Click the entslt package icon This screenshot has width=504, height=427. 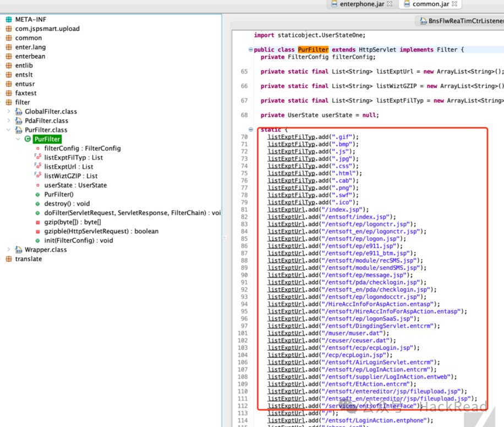[x=9, y=75]
